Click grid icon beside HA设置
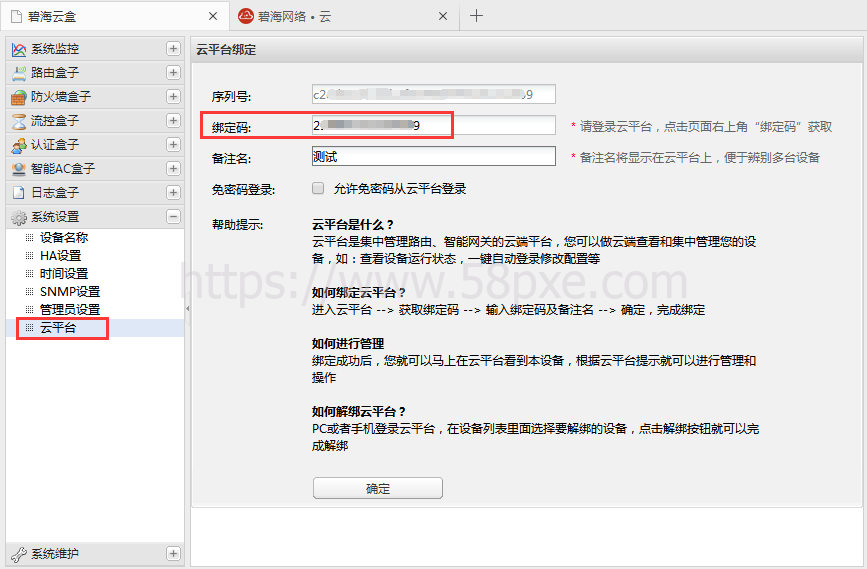 coord(29,255)
